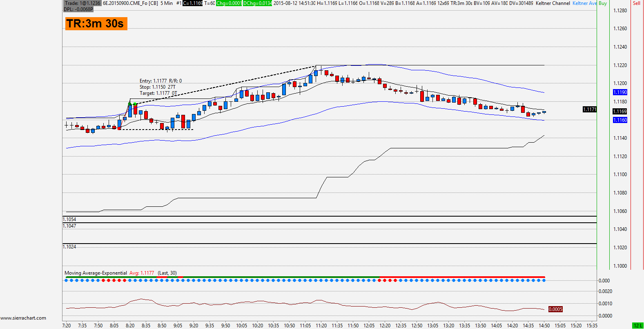This screenshot has height=329, width=644.
Task: Open the www.sierrachart.com link
Action: [x=23, y=318]
